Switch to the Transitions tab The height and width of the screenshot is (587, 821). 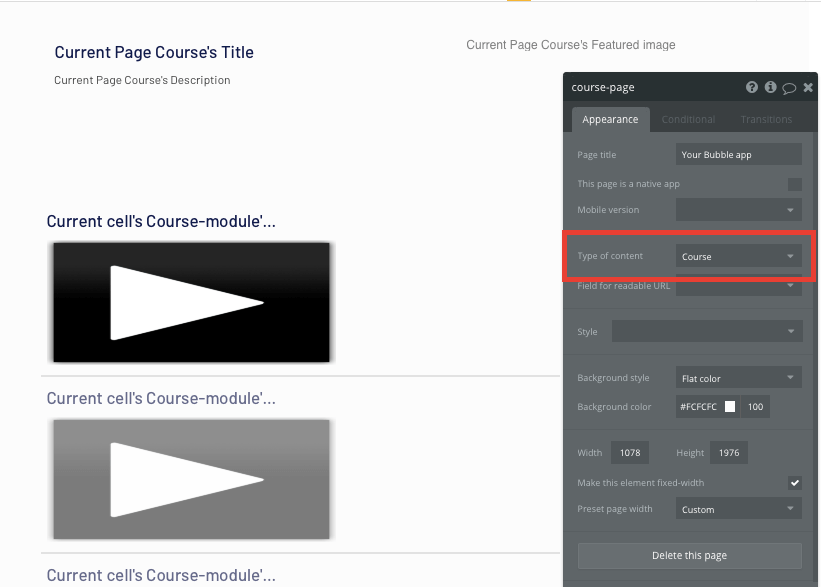[766, 118]
